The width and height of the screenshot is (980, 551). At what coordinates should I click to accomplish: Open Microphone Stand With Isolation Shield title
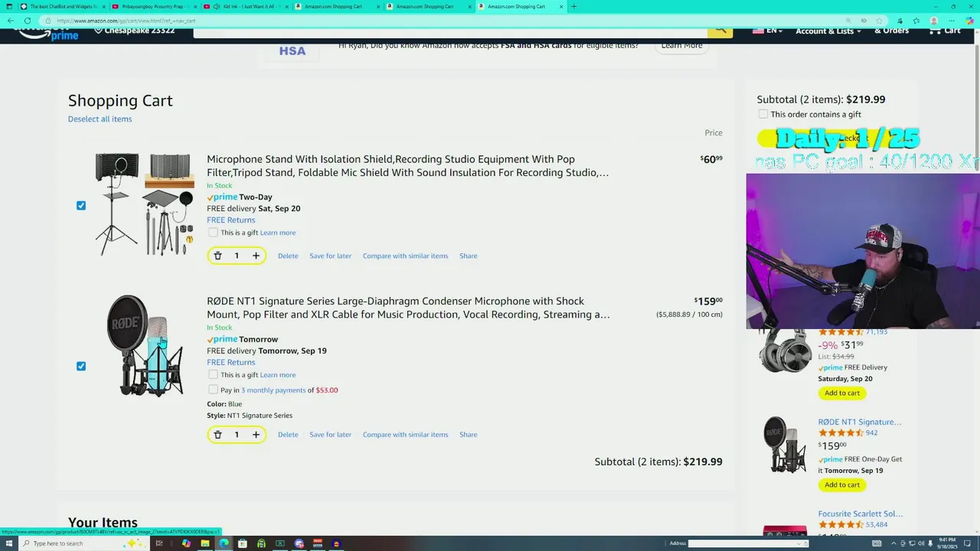click(x=407, y=166)
